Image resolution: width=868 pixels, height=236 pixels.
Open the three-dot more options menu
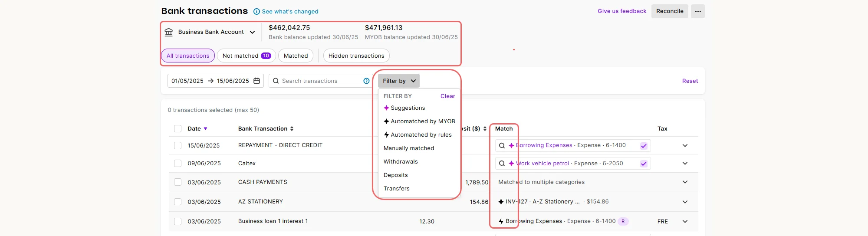(x=698, y=11)
